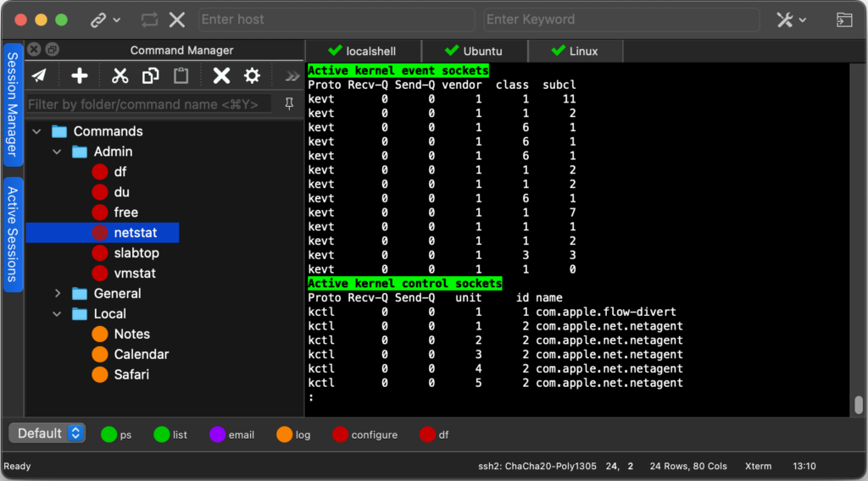This screenshot has height=481, width=868.
Task: Open Command Manager settings gear
Action: (252, 76)
